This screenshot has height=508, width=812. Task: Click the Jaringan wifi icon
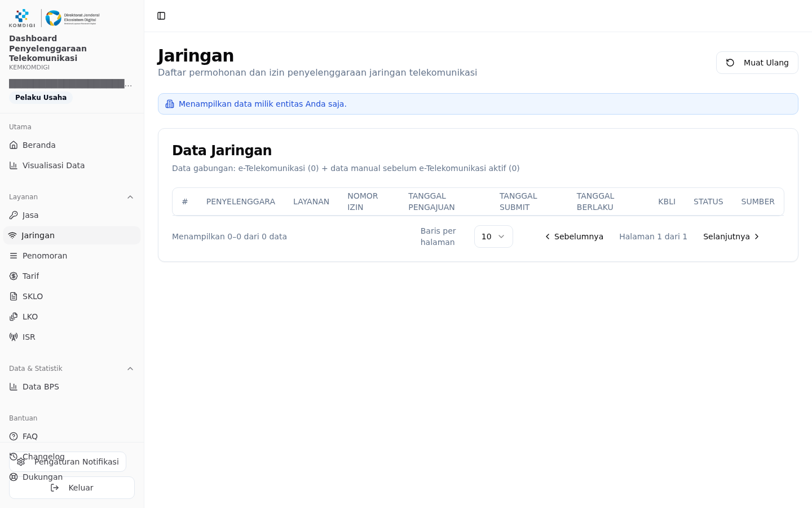[x=12, y=235]
